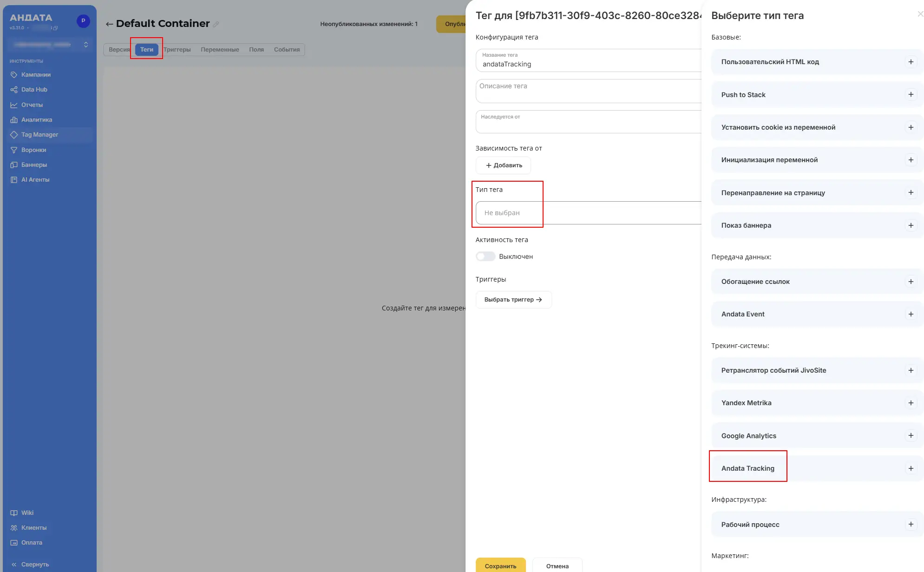This screenshot has height=572, width=924.
Task: Add Andata Event with plus
Action: (x=911, y=314)
